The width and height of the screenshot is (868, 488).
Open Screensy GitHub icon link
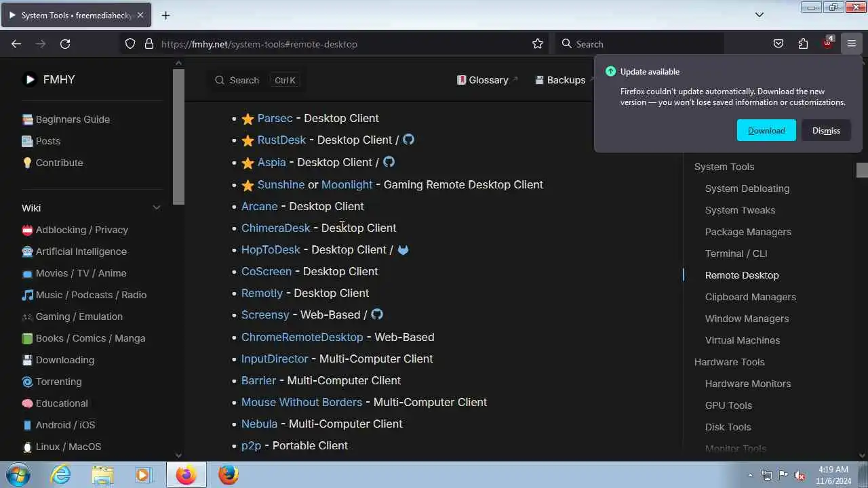pos(377,314)
